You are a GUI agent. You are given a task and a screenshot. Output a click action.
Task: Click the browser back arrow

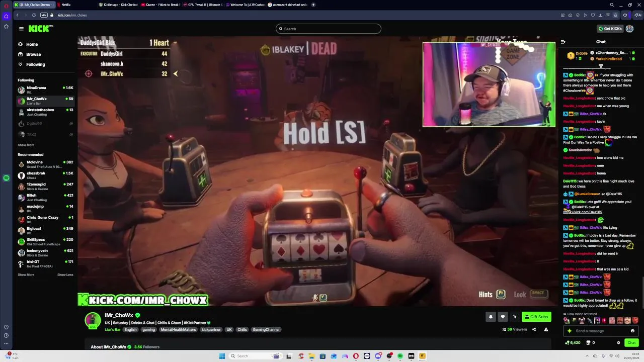pos(17,15)
